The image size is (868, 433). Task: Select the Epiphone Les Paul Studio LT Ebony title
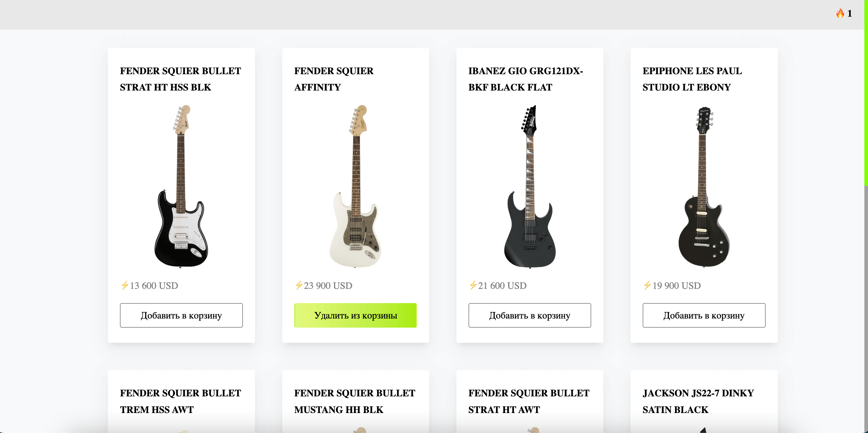692,79
